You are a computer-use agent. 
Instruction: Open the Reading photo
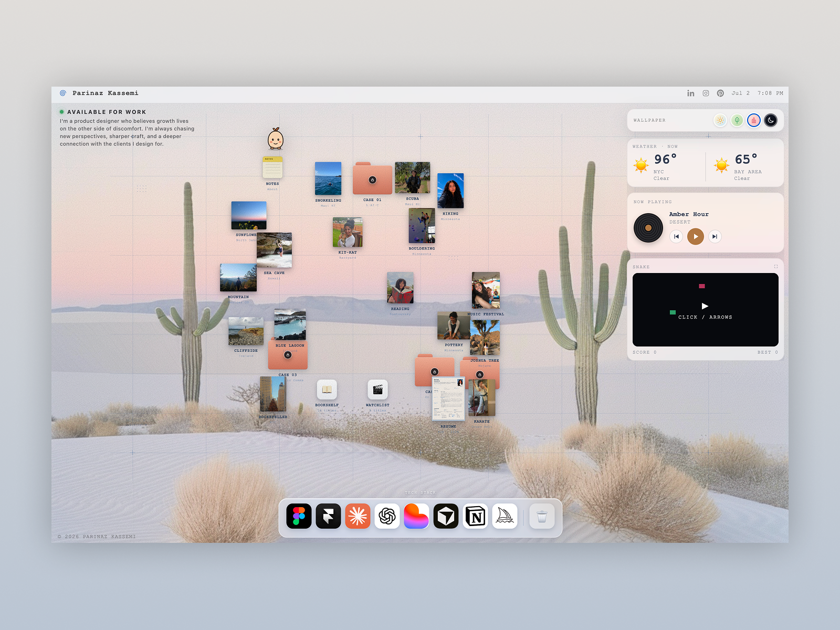[400, 288]
